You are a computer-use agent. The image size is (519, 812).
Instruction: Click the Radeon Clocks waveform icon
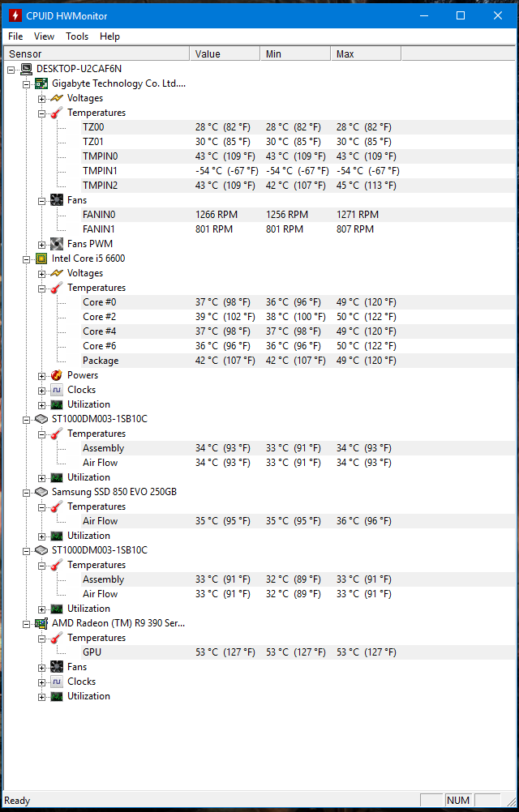[x=57, y=682]
